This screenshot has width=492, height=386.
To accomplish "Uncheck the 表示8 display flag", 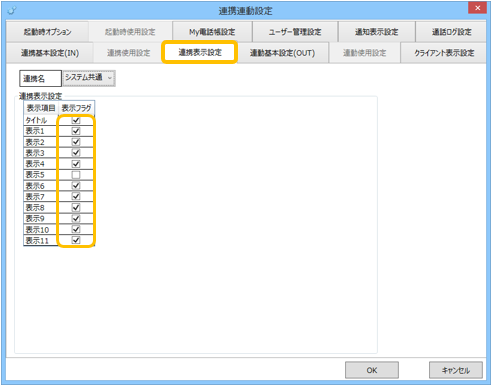I will click(x=76, y=207).
